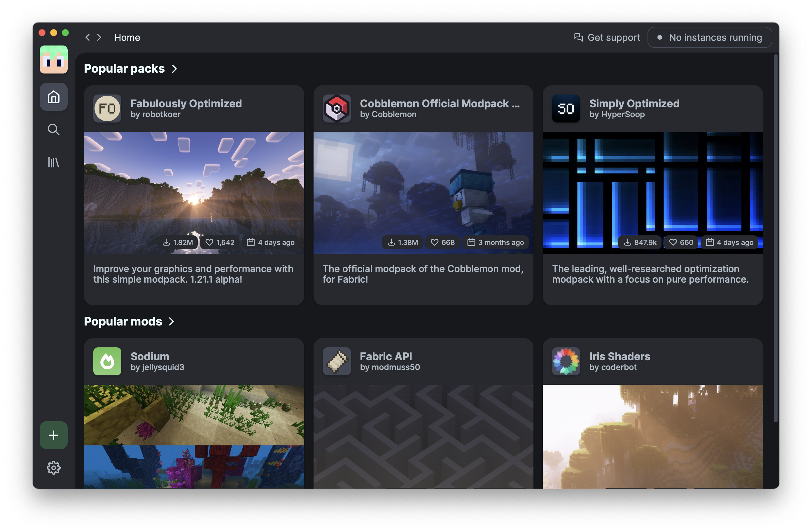The width and height of the screenshot is (812, 532).
Task: Click 'by robotkoer' author text
Action: click(155, 115)
